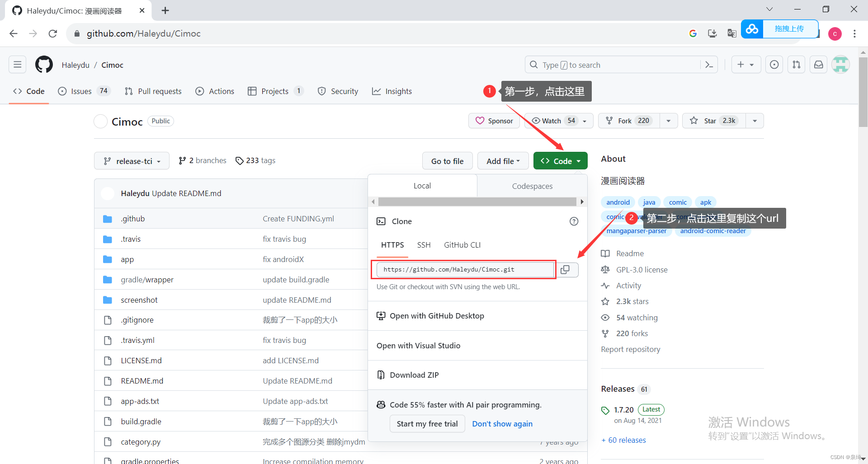868x464 pixels.
Task: Click the Google Translate extension icon
Action: (732, 33)
